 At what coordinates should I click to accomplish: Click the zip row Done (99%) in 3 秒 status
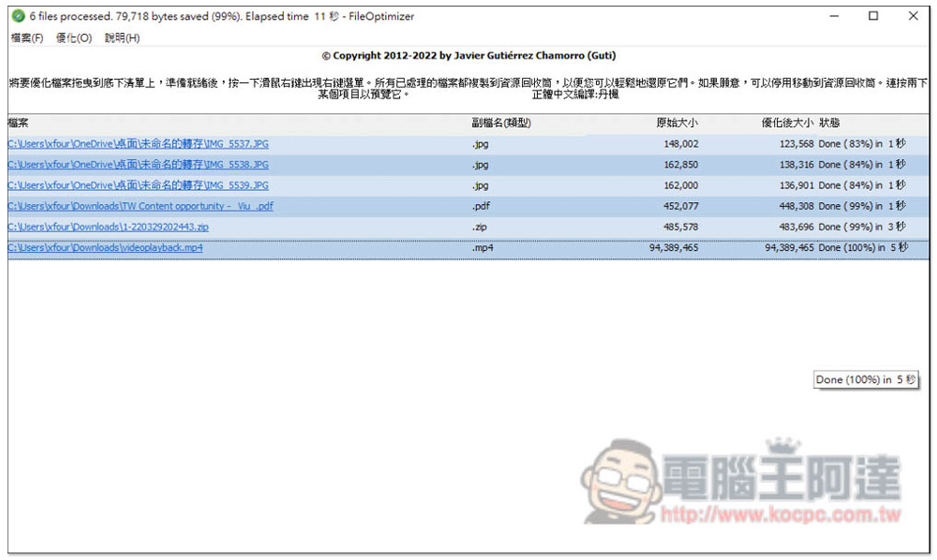click(862, 227)
